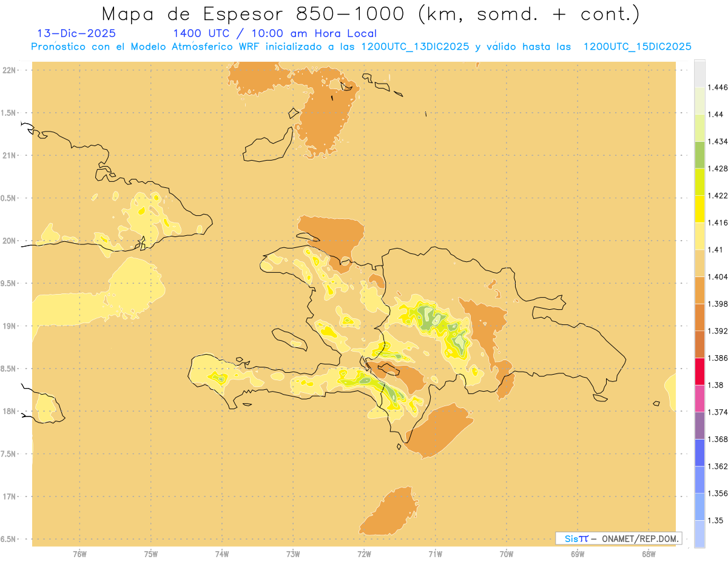
Task: Click the 73W longitude label
Action: point(293,554)
